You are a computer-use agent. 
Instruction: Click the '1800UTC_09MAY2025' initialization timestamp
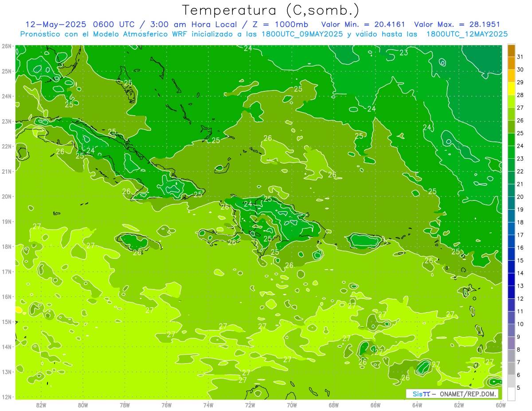(301, 34)
